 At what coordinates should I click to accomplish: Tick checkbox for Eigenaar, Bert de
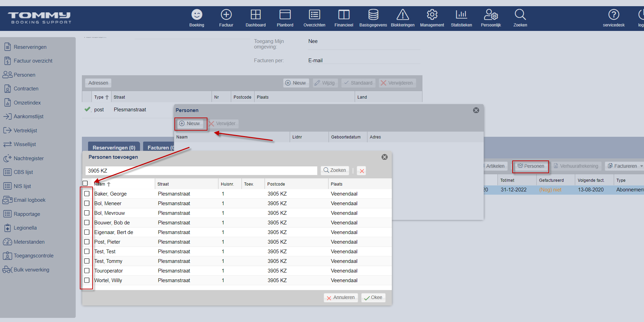pos(87,232)
